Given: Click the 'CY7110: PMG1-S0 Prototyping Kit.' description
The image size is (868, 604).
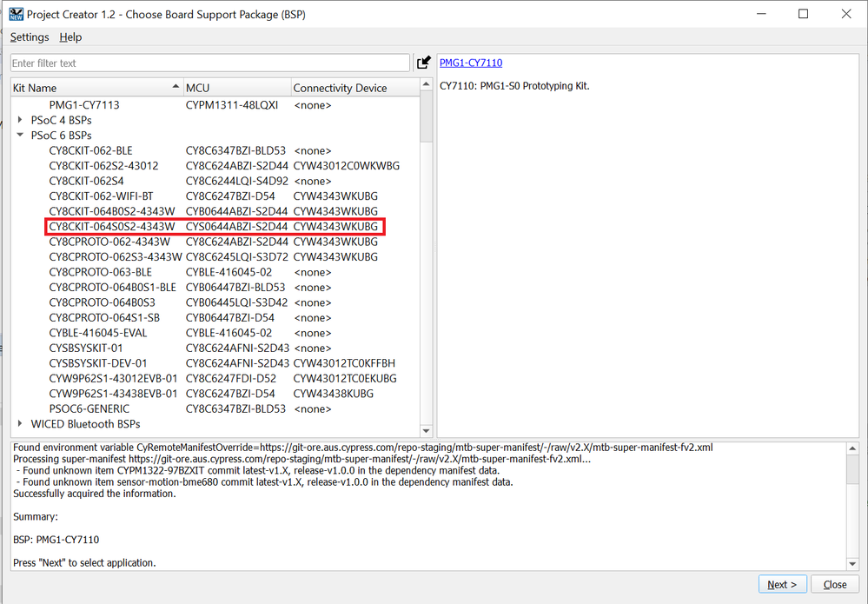Looking at the screenshot, I should coord(515,86).
